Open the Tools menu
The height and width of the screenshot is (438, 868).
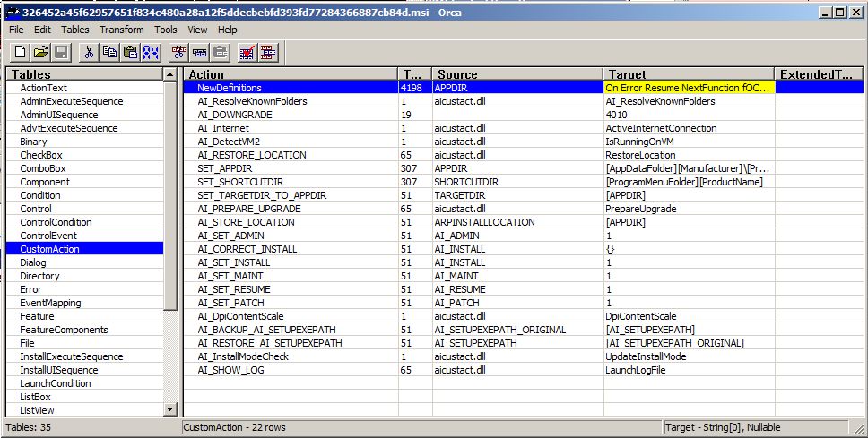click(166, 30)
